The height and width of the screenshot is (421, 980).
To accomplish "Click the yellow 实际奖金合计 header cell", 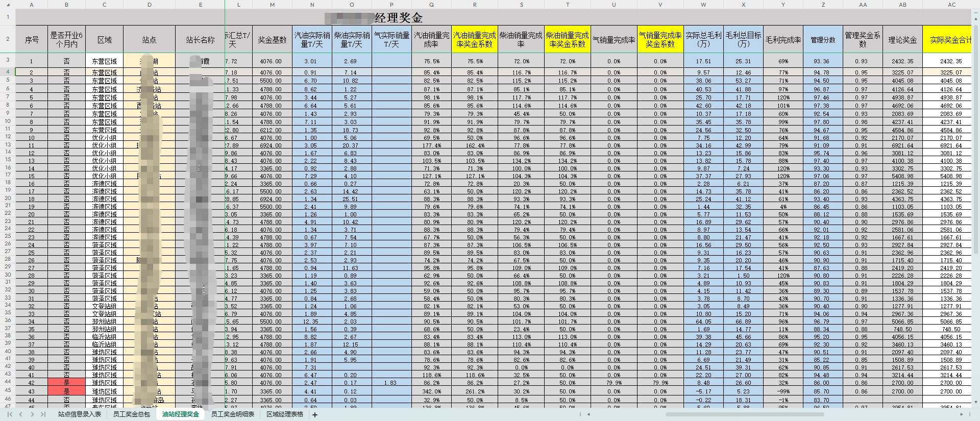I will coord(947,40).
